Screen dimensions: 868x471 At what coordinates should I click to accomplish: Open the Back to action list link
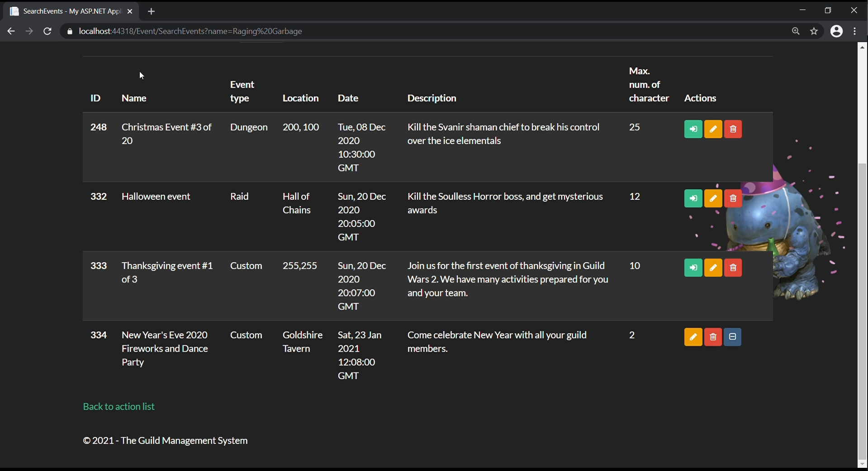tap(119, 406)
